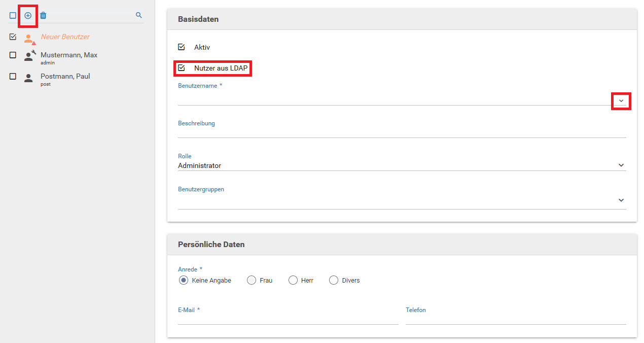
Task: Click the Mustermann admin wrench user icon
Action: pyautogui.click(x=29, y=56)
